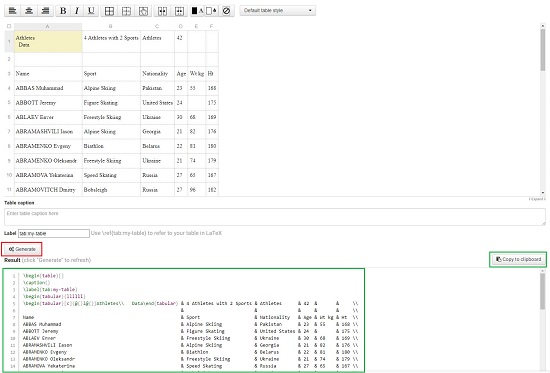Select the 'ABBAS Muhammad' cell
This screenshot has width=550, height=373.
48,88
